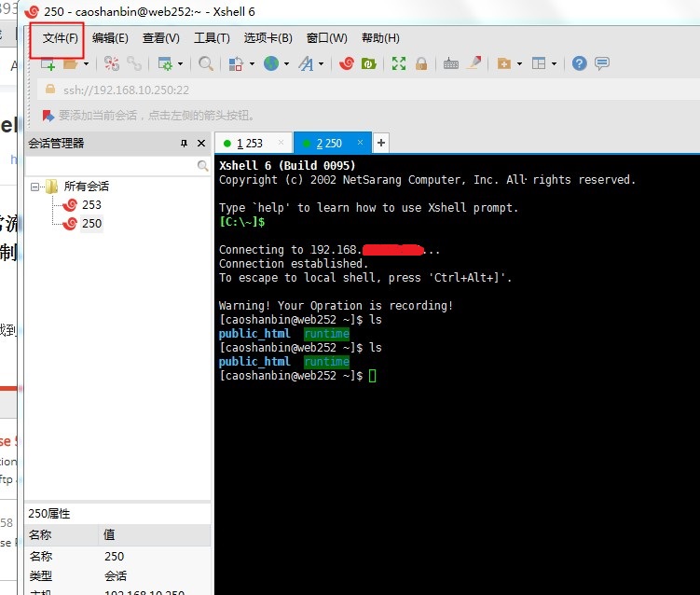The height and width of the screenshot is (595, 700).
Task: Click the Reconnect chain-link icon
Action: click(x=134, y=63)
